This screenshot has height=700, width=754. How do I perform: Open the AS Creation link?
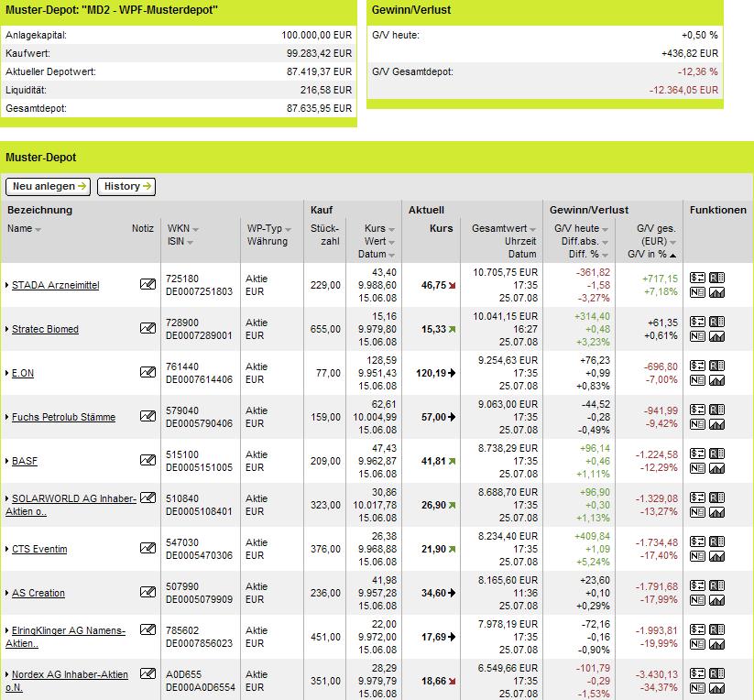click(38, 593)
